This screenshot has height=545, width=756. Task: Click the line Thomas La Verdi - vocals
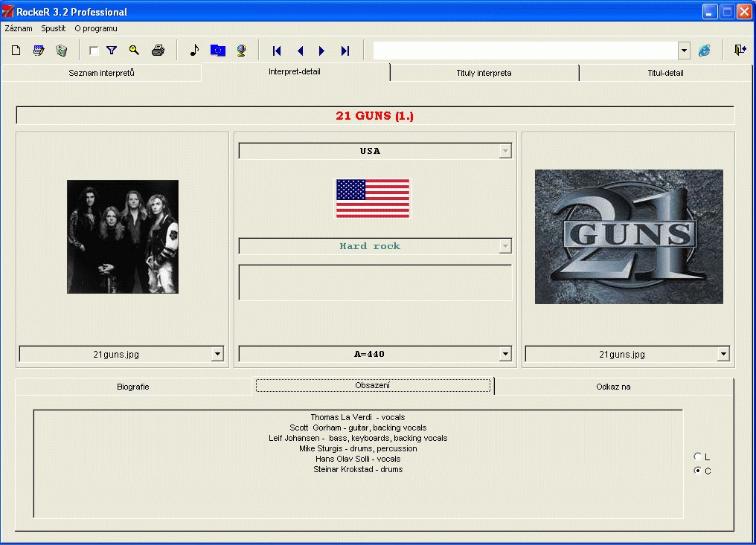point(358,417)
